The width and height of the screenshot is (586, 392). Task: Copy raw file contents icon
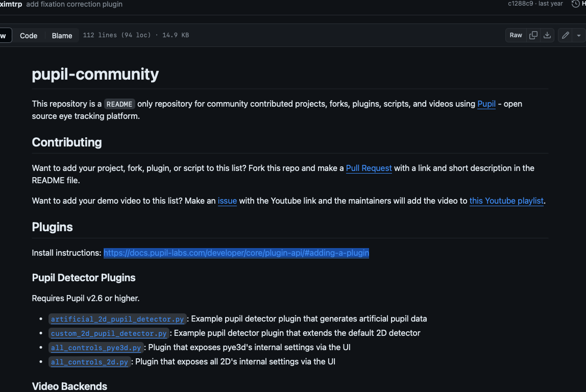[533, 35]
